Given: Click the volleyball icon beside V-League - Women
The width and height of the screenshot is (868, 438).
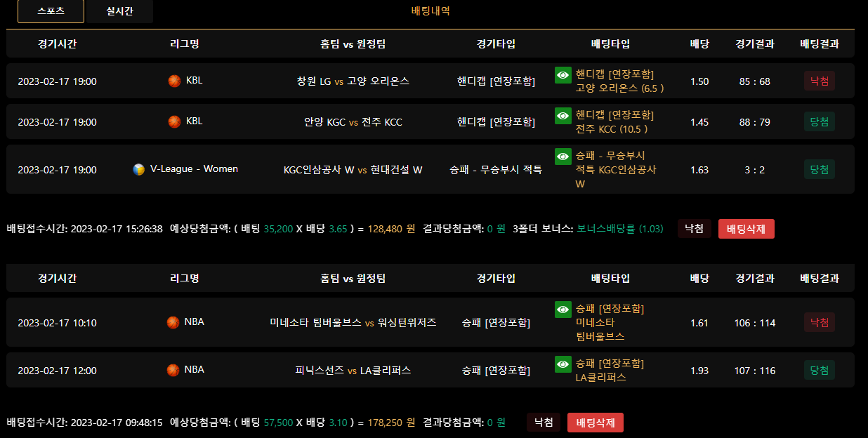Looking at the screenshot, I should pyautogui.click(x=139, y=169).
